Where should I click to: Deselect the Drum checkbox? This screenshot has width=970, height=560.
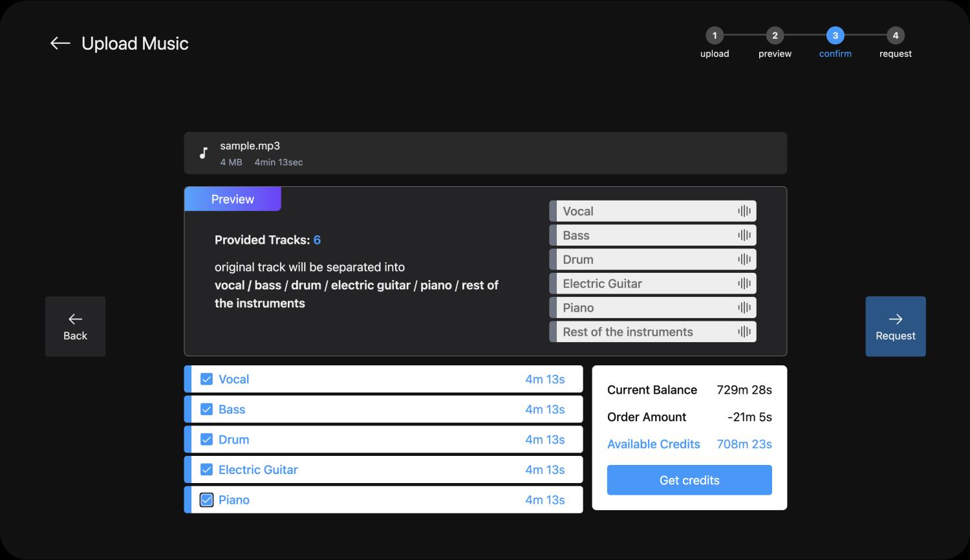[x=206, y=440]
